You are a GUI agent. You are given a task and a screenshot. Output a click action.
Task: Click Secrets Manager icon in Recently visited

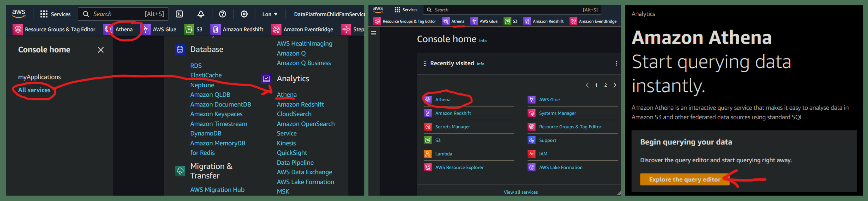(x=428, y=127)
